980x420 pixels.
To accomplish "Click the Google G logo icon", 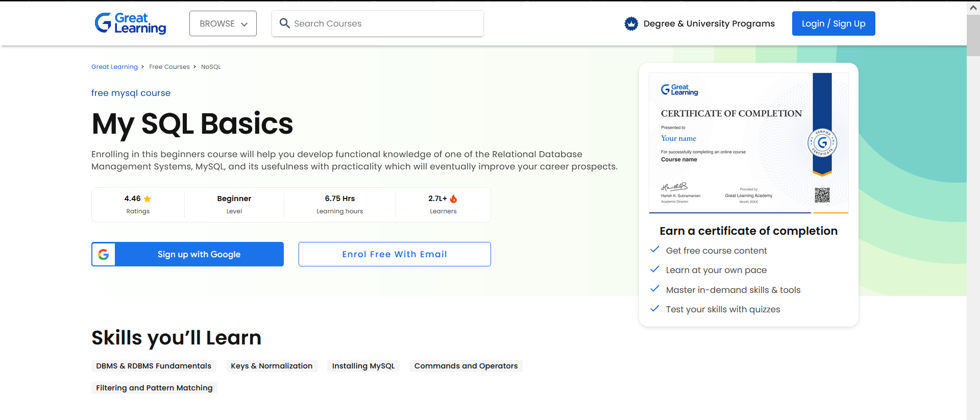I will click(x=104, y=254).
